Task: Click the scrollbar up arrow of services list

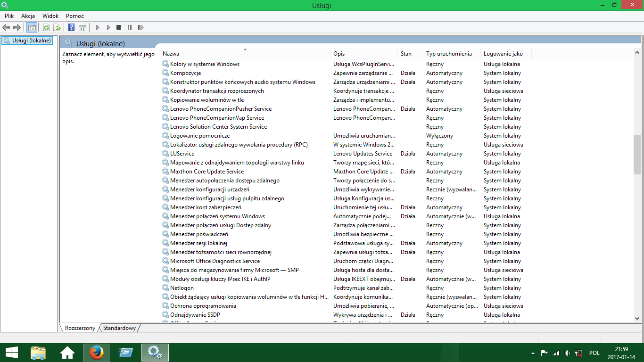Action: click(637, 53)
